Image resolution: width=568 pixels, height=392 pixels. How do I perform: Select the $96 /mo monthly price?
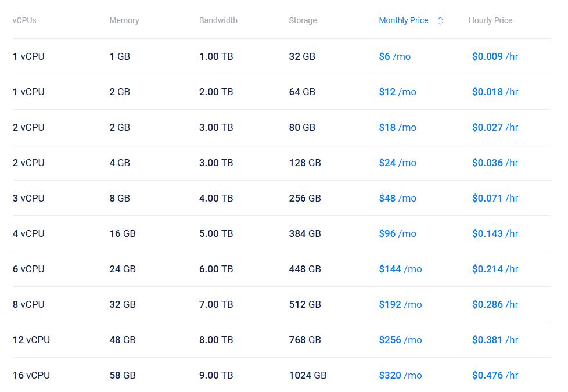(x=398, y=233)
